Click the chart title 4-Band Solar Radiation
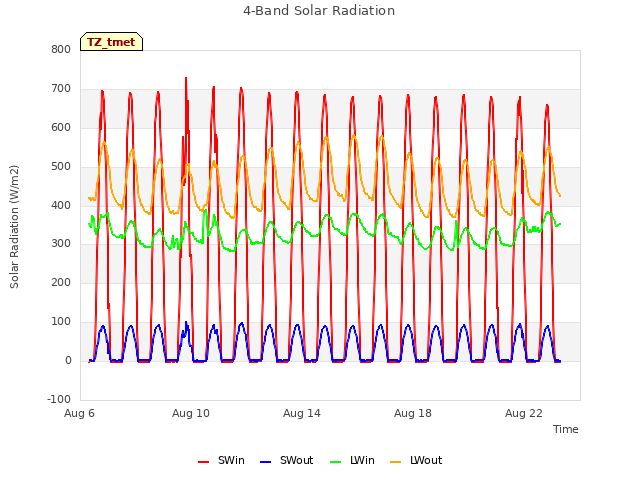Viewport: 640px width, 480px height. pyautogui.click(x=319, y=11)
